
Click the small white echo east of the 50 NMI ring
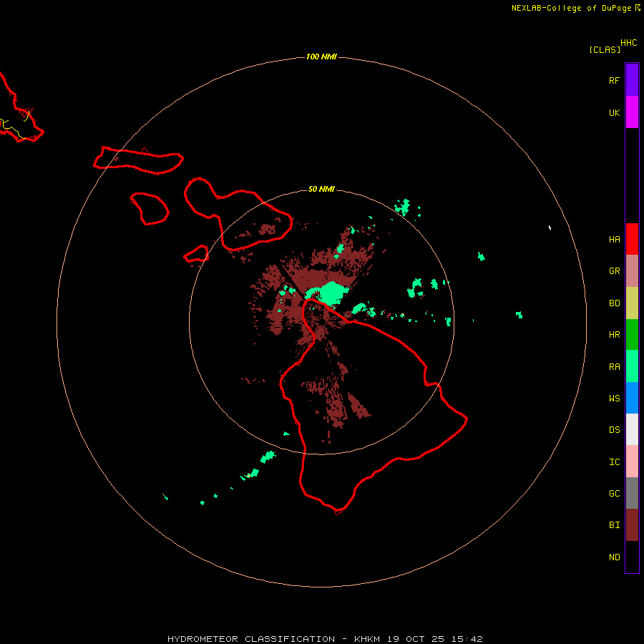click(x=550, y=228)
